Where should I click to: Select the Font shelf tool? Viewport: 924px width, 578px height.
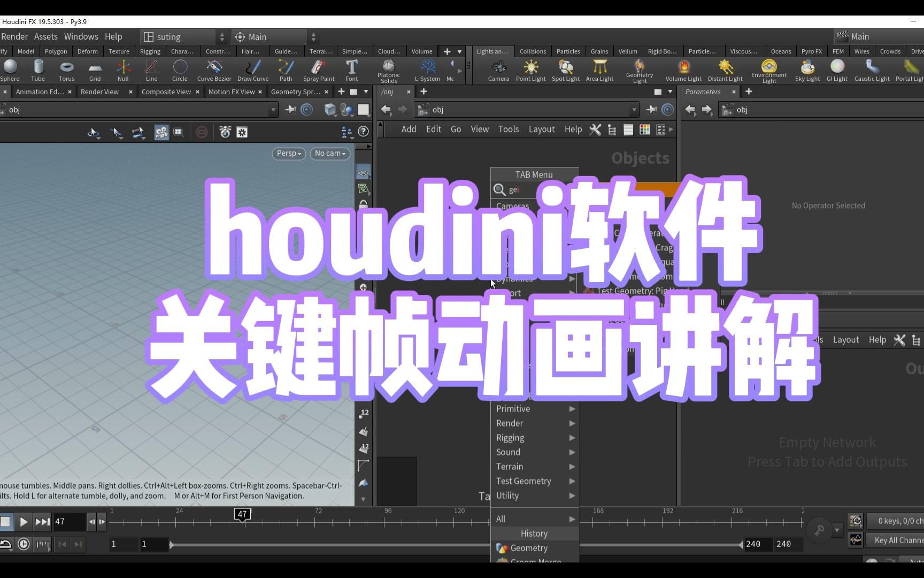(351, 71)
